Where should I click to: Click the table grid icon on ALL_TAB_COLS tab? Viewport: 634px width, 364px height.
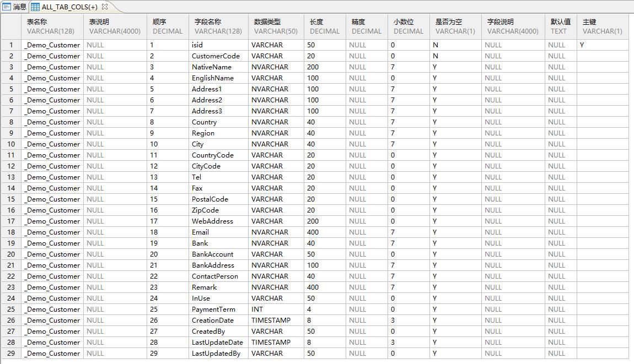pyautogui.click(x=35, y=7)
